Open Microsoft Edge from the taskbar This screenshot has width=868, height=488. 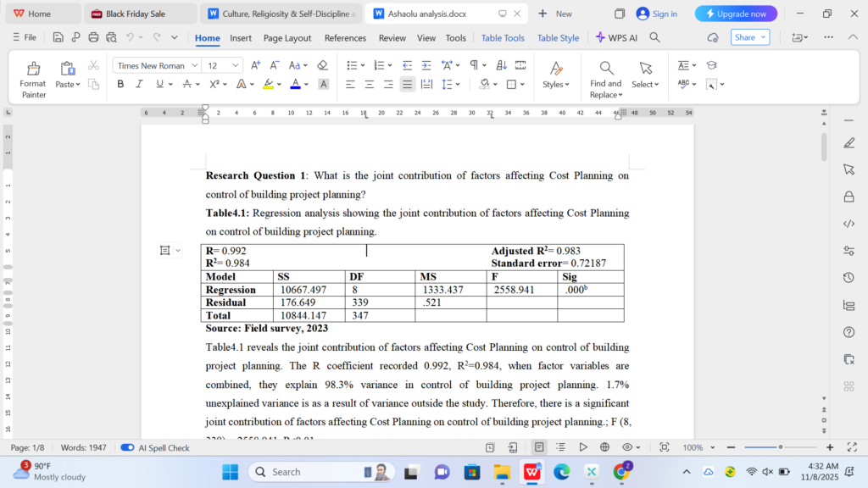pyautogui.click(x=561, y=472)
